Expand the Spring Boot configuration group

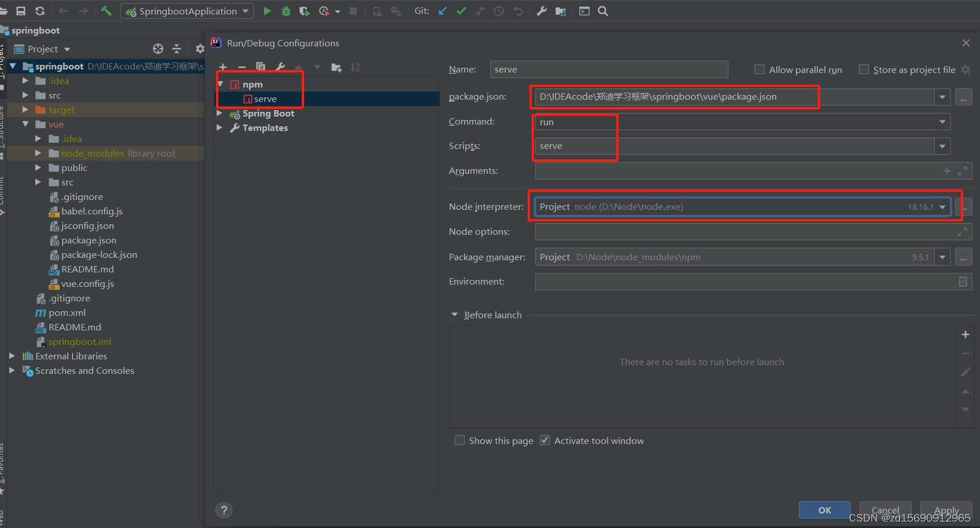coord(220,113)
